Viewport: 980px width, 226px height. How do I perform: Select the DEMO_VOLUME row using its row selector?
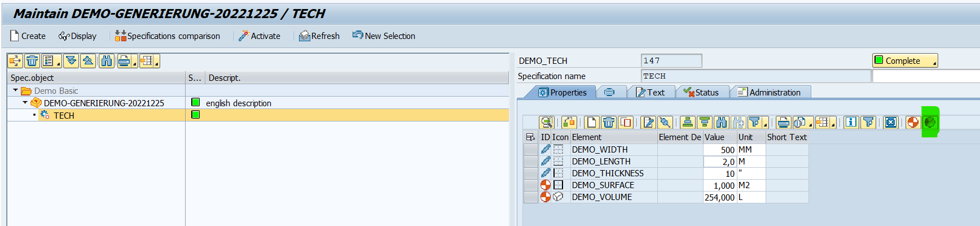pyautogui.click(x=530, y=197)
